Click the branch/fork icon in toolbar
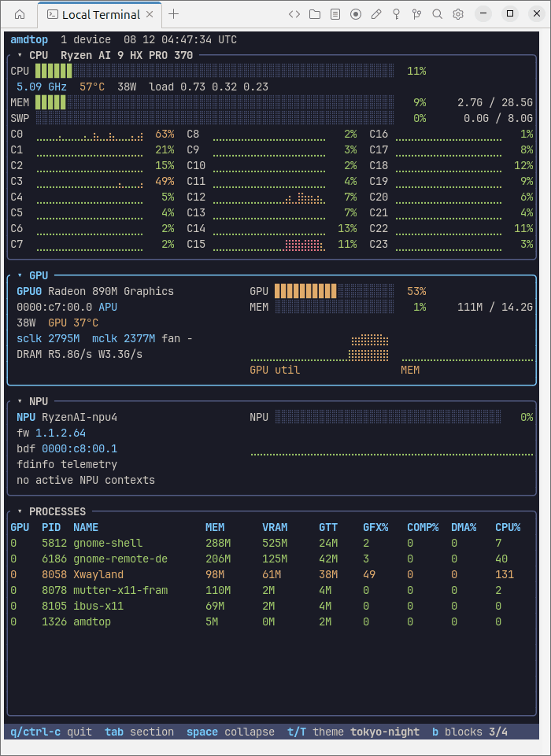The width and height of the screenshot is (551, 756). coord(417,14)
